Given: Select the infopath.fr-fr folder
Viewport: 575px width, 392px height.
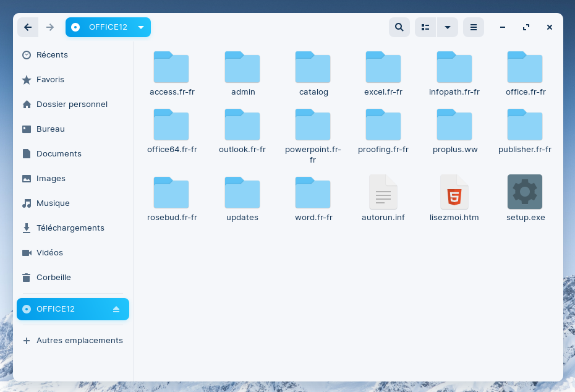Looking at the screenshot, I should [x=454, y=74].
